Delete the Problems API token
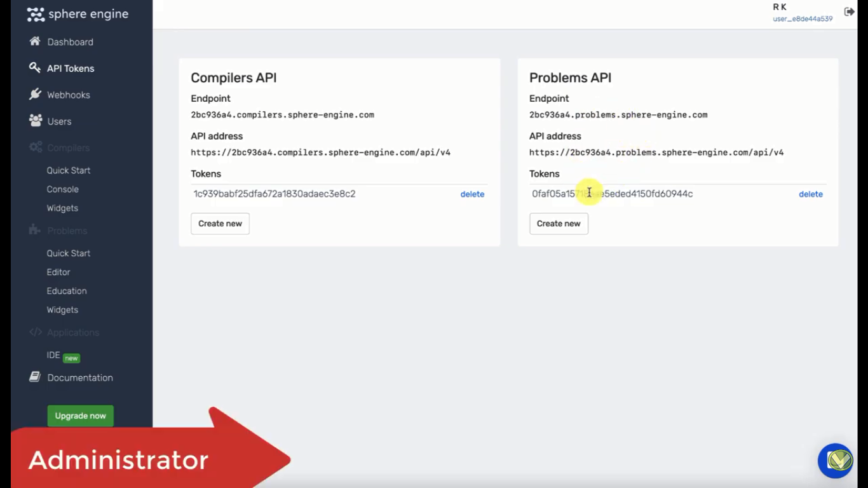This screenshot has height=488, width=868. tap(811, 194)
